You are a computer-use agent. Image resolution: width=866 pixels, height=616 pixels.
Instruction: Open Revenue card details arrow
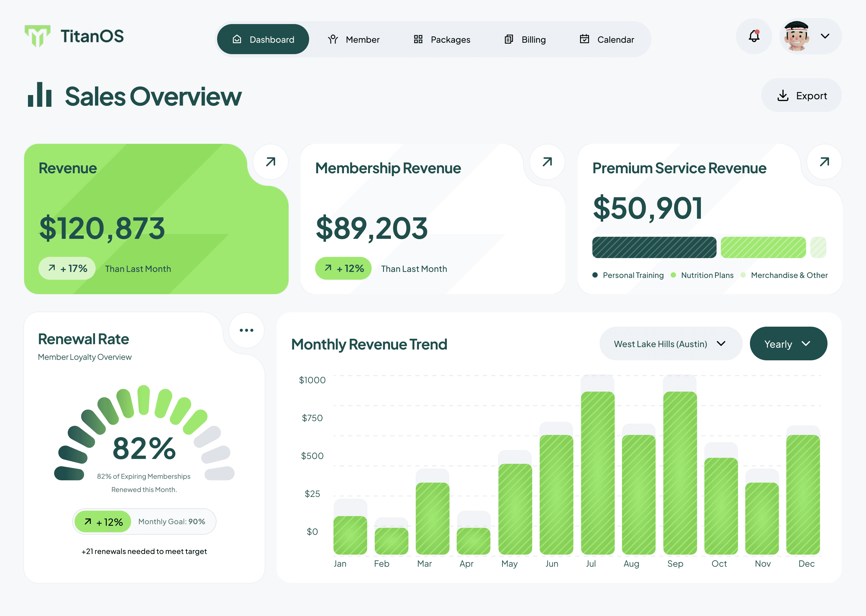[x=270, y=162]
